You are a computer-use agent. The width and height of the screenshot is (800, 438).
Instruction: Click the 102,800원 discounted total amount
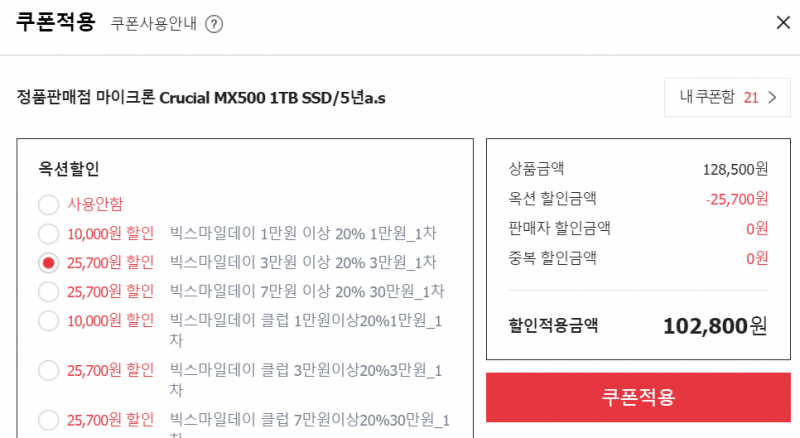tap(715, 326)
